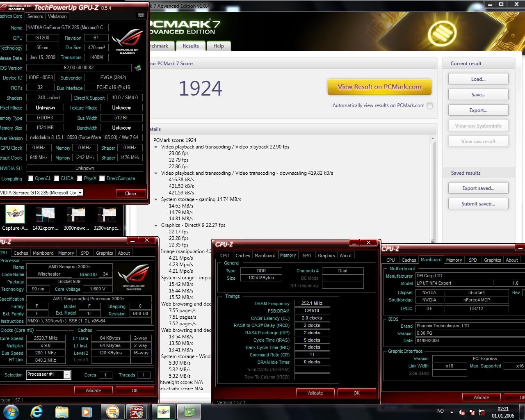
Task: Tick the DirectCompute checkbox in GPU-Z
Action: pos(102,178)
